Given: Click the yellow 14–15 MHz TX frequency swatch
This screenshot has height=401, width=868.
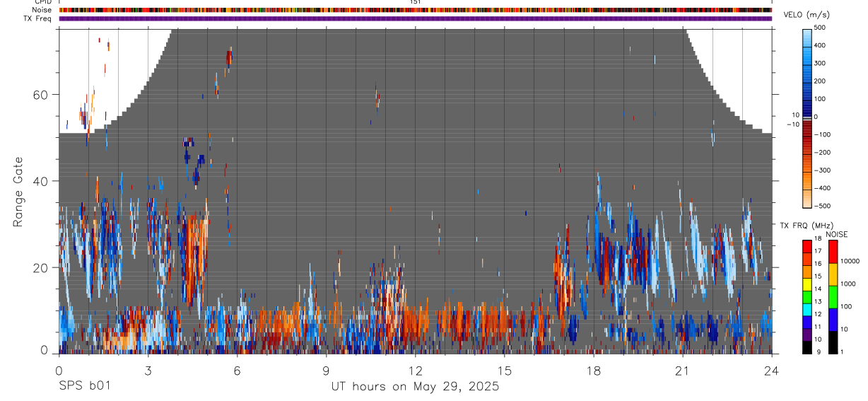Looking at the screenshot, I should point(807,284).
